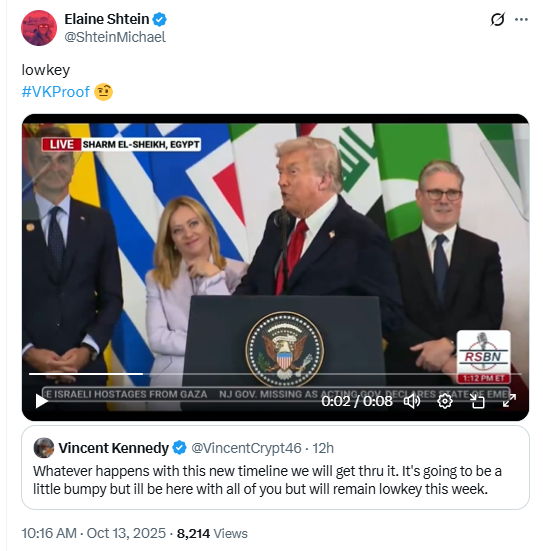Open video settings gear
The width and height of the screenshot is (543, 551).
pyautogui.click(x=445, y=401)
